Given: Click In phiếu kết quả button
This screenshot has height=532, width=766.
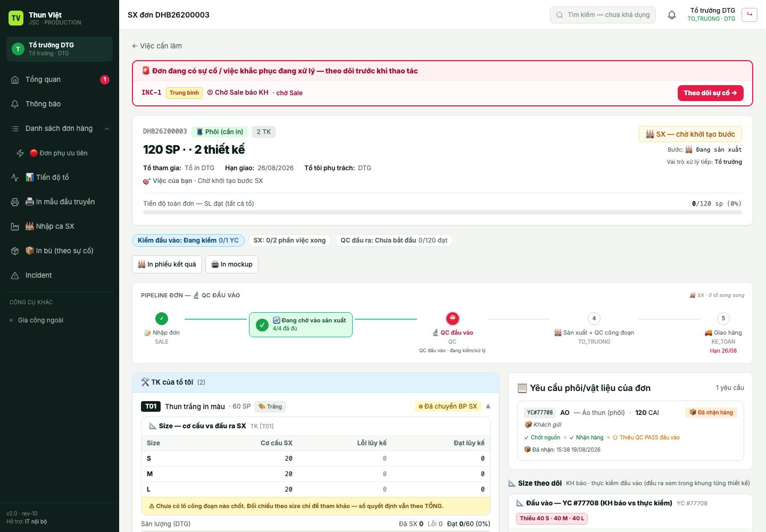Looking at the screenshot, I should pos(167,264).
